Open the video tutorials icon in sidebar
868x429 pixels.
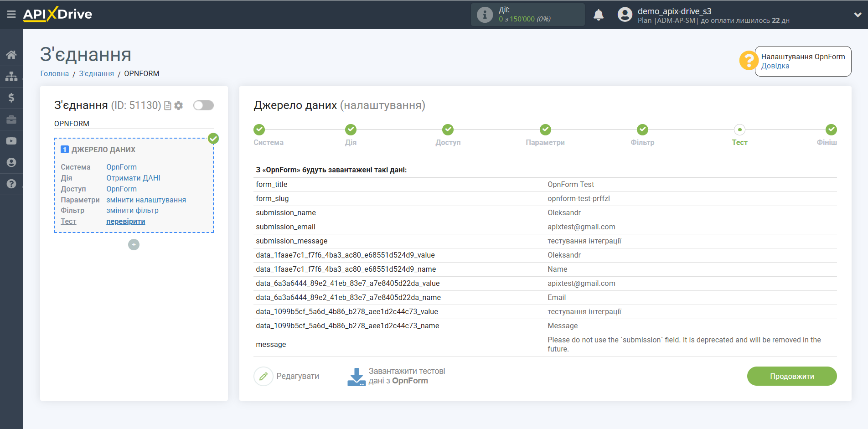pyautogui.click(x=11, y=141)
